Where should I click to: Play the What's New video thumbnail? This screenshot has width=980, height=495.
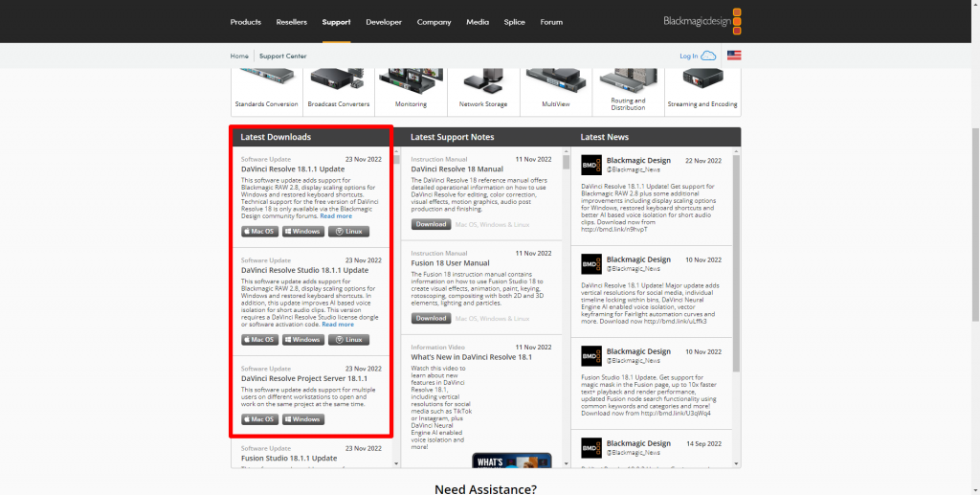512,461
